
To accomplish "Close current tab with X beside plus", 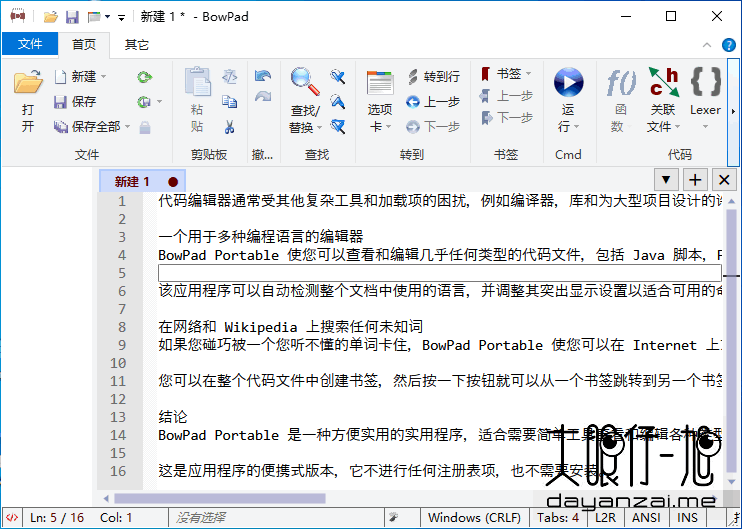I will click(x=724, y=180).
